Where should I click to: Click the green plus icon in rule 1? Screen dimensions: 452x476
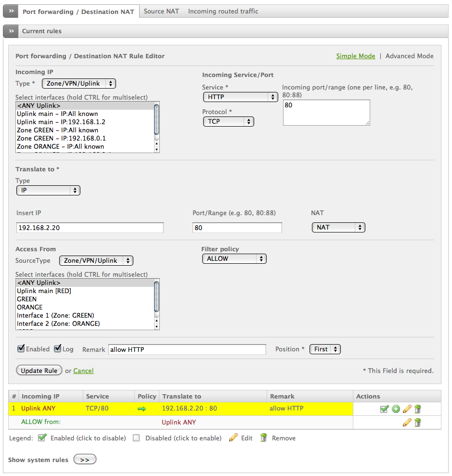(x=396, y=409)
